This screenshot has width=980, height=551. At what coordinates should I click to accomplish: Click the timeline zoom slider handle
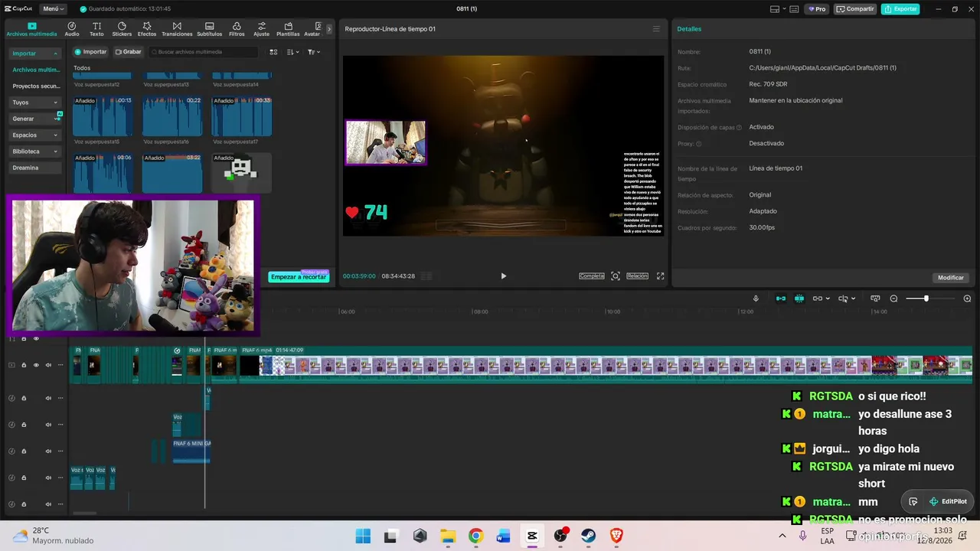click(x=926, y=298)
